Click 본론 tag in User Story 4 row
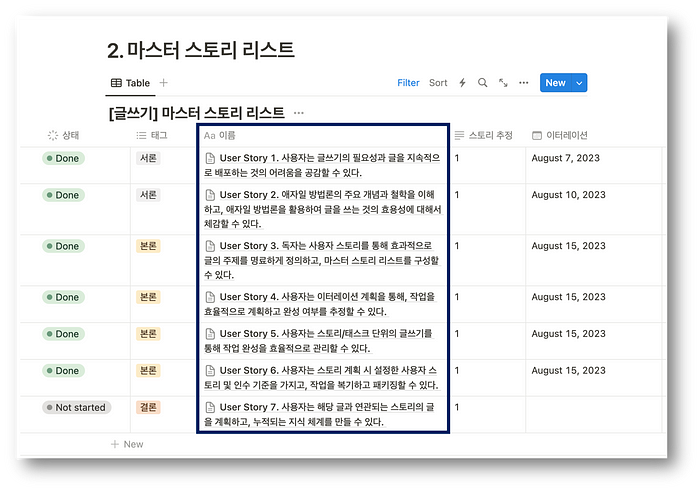 click(148, 297)
